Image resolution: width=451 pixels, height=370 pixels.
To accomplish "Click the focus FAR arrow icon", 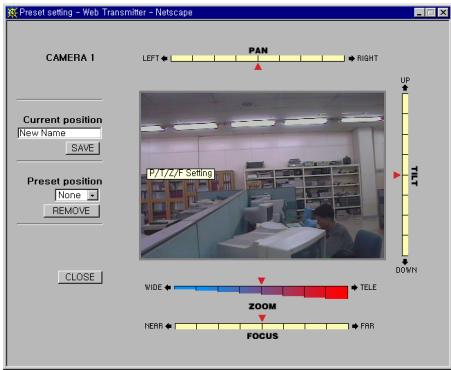I will point(355,326).
